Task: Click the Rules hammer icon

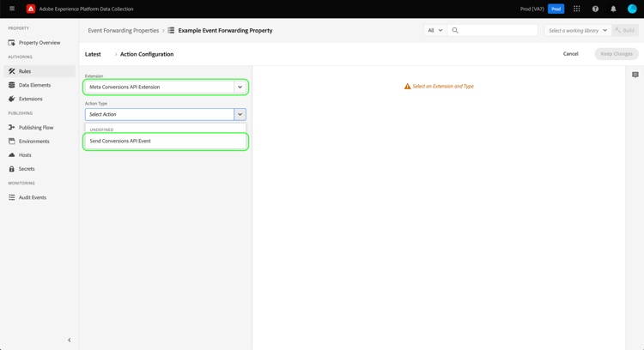Action: coord(11,71)
